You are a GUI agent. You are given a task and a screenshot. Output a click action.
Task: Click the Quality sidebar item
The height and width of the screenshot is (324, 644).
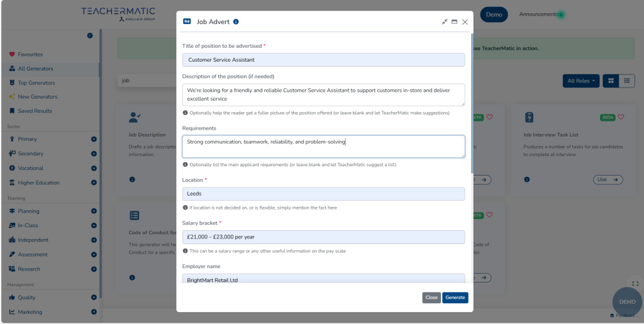coord(26,298)
